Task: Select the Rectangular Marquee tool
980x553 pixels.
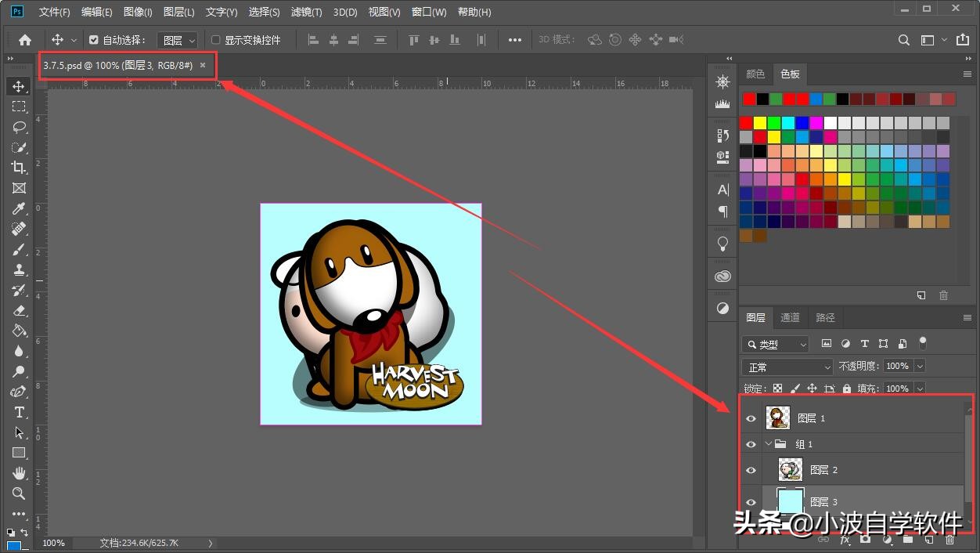Action: pos(19,107)
